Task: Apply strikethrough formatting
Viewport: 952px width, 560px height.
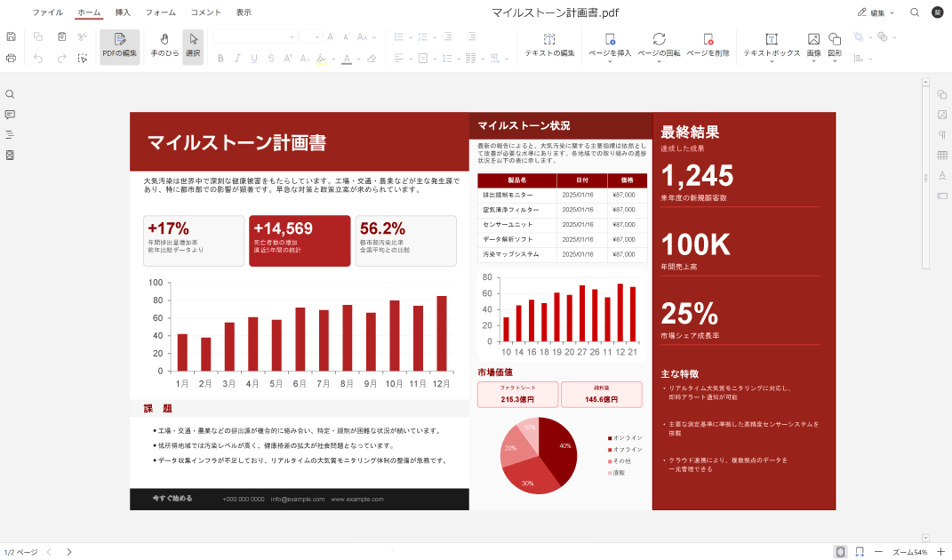Action: click(x=271, y=59)
